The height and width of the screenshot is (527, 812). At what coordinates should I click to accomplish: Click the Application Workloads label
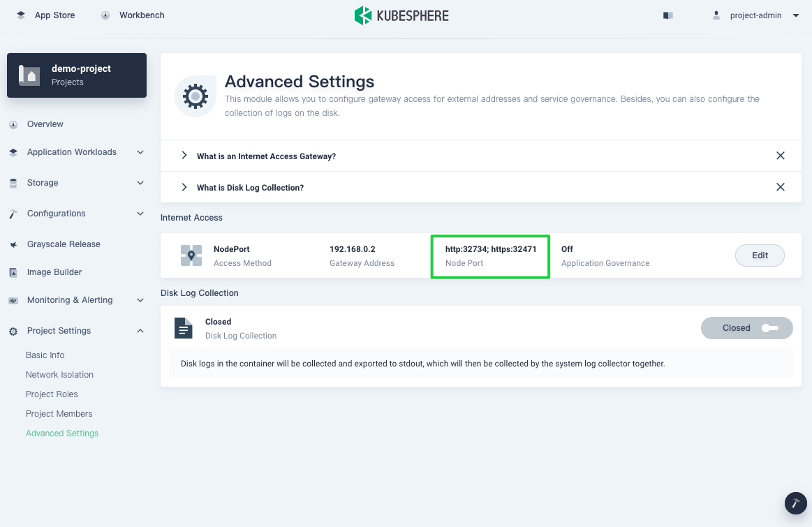pyautogui.click(x=71, y=152)
